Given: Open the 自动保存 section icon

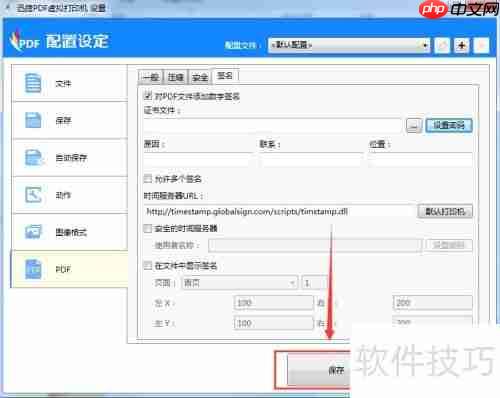Looking at the screenshot, I should click(34, 157).
